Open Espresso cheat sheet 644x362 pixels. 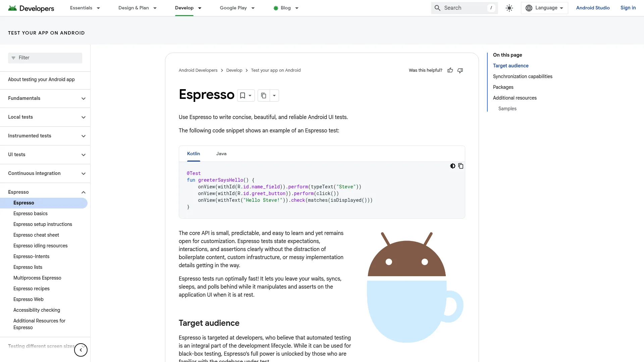tap(36, 235)
